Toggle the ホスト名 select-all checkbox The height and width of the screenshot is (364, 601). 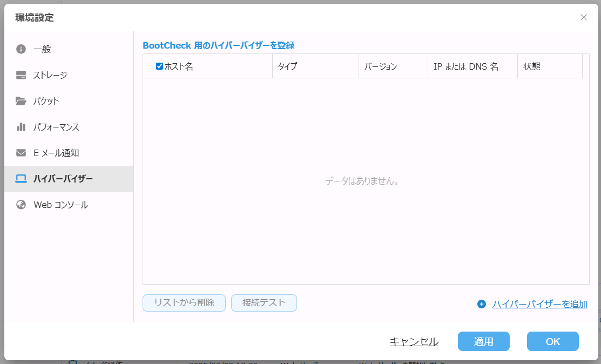coord(159,66)
